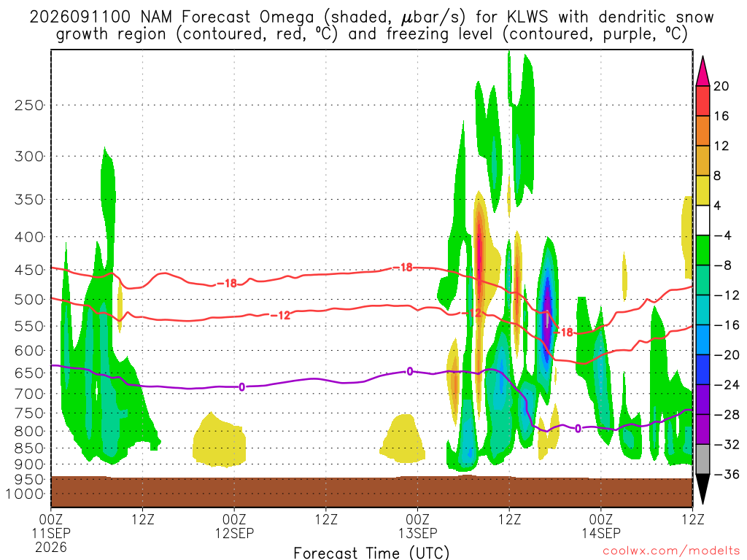Click the purple -28 to -32 colorbar swatch
The height and width of the screenshot is (560, 747).
pos(703,429)
